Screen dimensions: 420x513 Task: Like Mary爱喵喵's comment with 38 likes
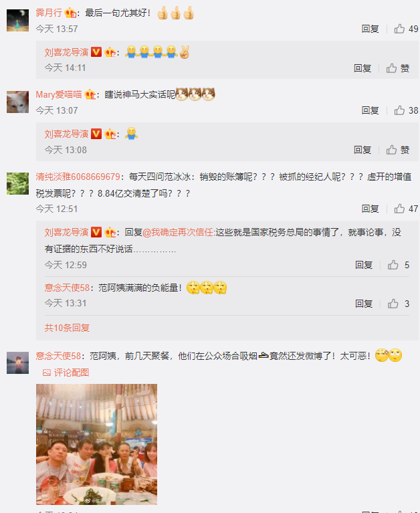(x=406, y=110)
